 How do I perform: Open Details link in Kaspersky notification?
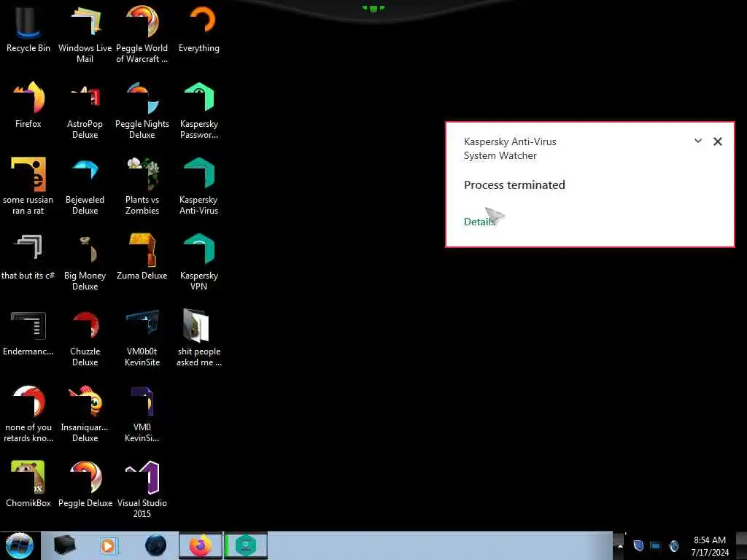point(479,222)
